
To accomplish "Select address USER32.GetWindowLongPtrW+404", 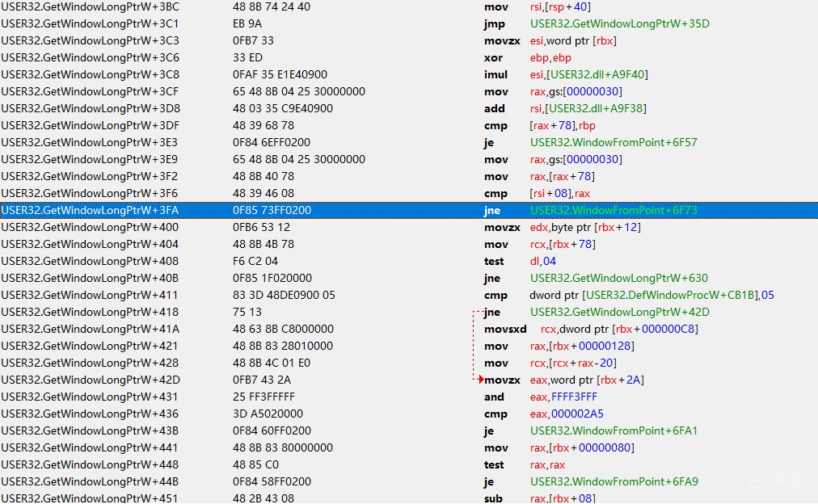I will tap(90, 244).
